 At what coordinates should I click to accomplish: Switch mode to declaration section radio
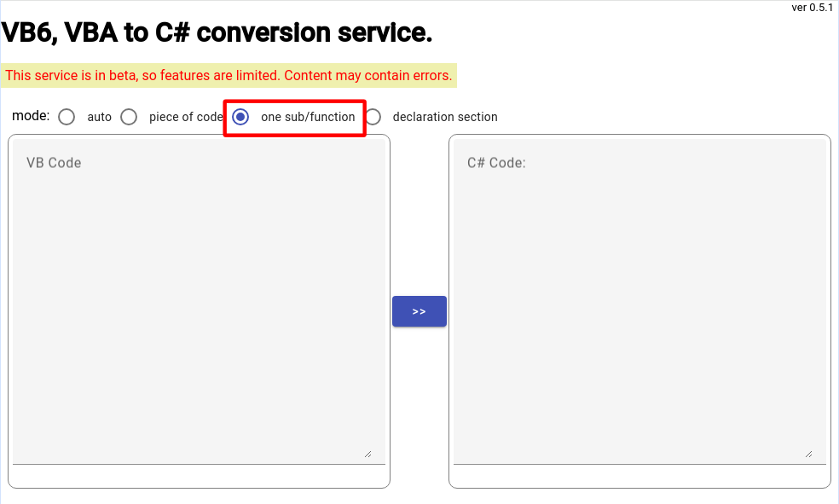373,117
